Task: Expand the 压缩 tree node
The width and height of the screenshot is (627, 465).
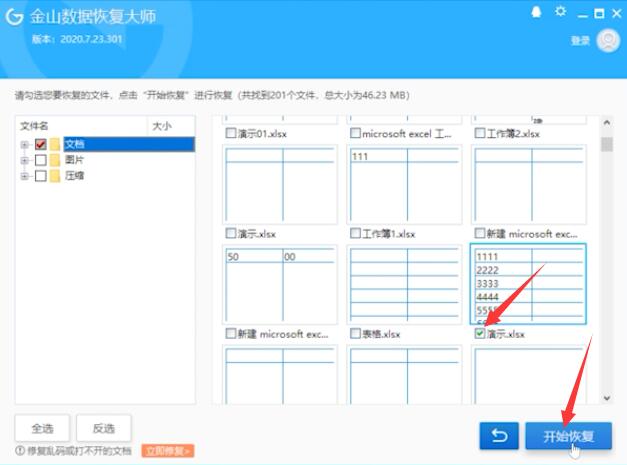Action: (25, 176)
